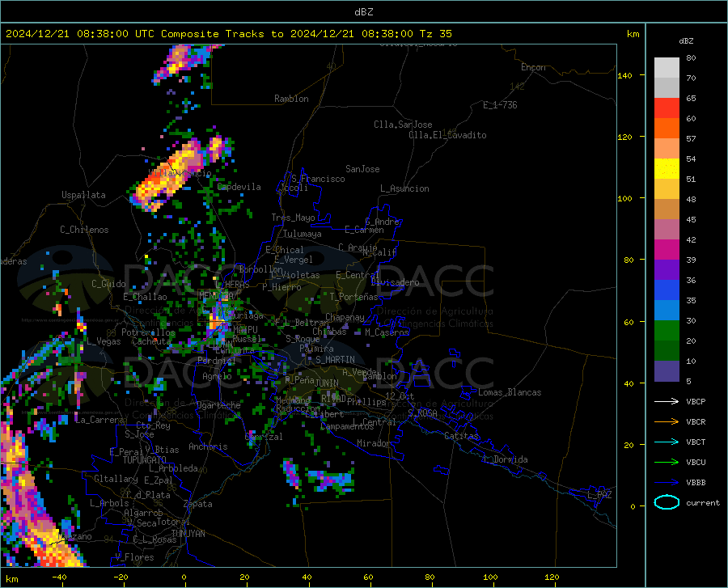This screenshot has height=588, width=728.
Task: Select the light gray 80 dBZ swatch
Action: tap(667, 68)
